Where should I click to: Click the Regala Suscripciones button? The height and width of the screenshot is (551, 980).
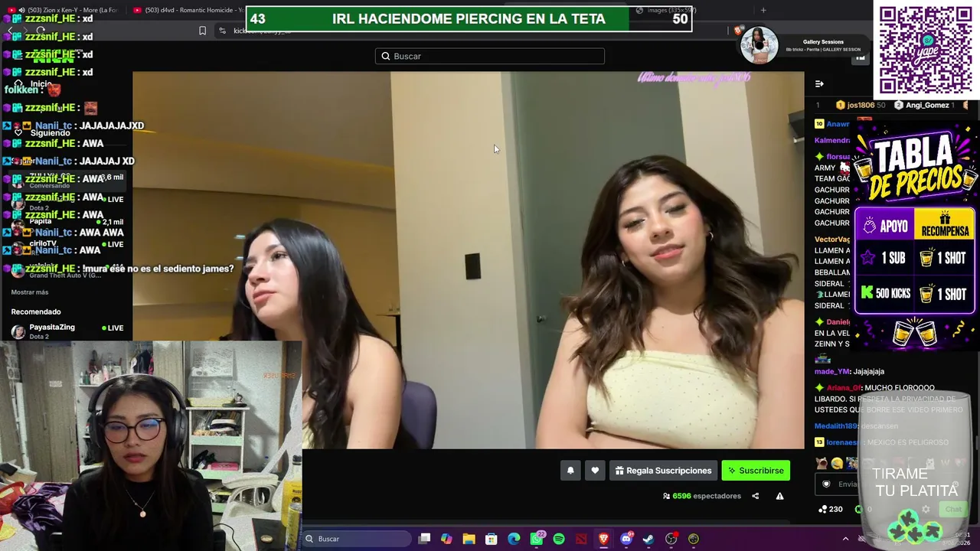coord(663,471)
